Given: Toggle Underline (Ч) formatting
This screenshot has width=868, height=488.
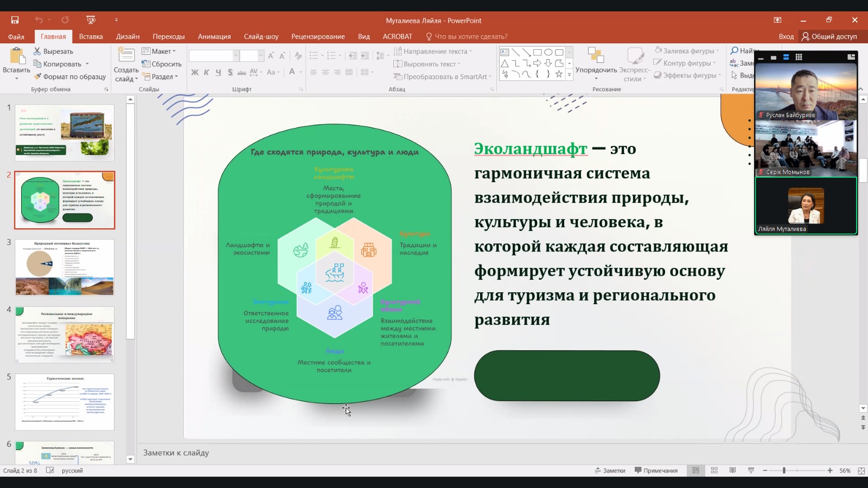Looking at the screenshot, I should click(x=218, y=72).
